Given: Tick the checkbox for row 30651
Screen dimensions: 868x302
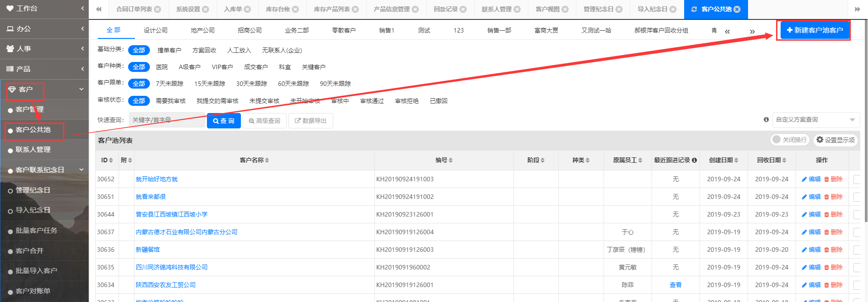Looking at the screenshot, I should pos(857,197).
